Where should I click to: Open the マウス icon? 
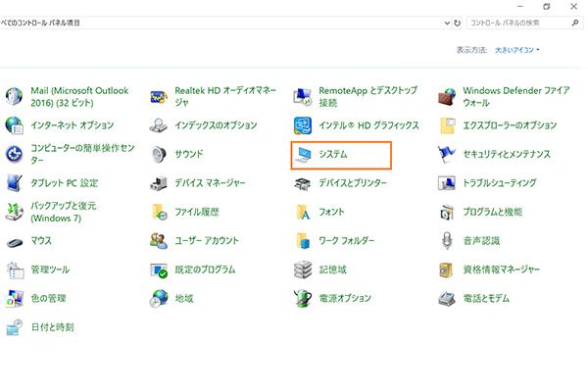(15, 241)
